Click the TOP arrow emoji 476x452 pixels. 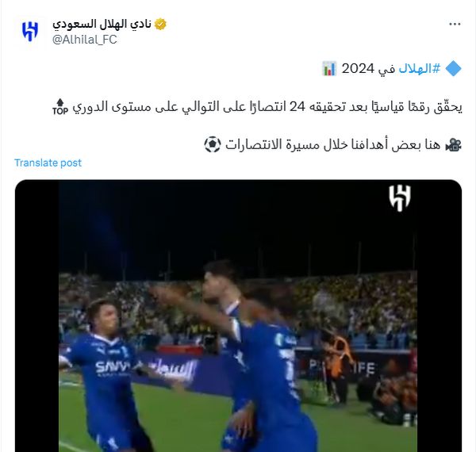(60, 107)
